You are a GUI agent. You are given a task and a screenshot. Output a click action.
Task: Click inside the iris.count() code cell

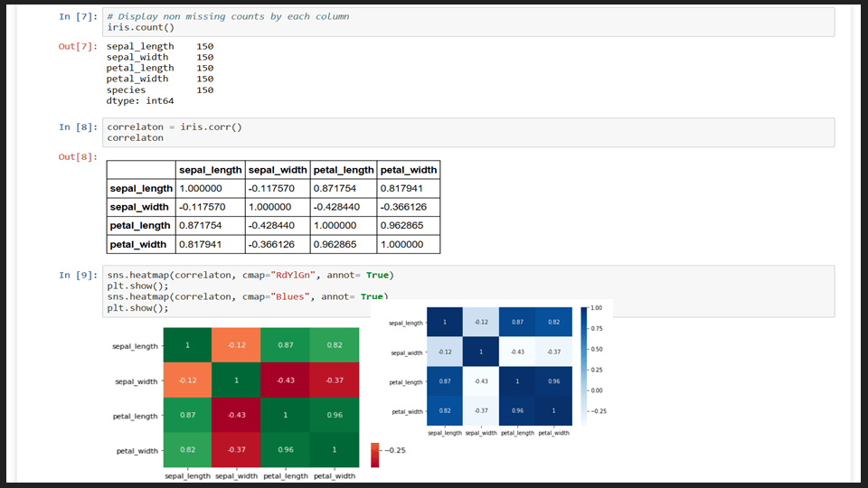coord(468,22)
